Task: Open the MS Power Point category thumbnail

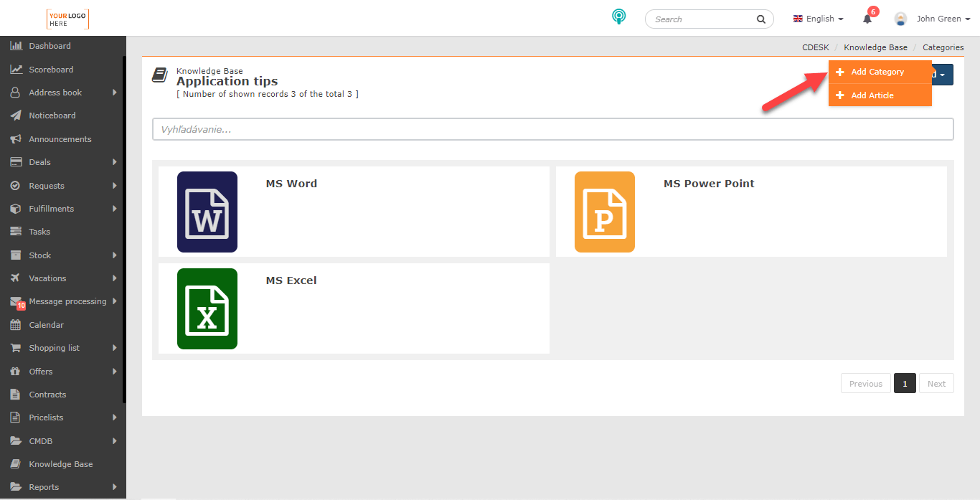Action: pyautogui.click(x=605, y=212)
